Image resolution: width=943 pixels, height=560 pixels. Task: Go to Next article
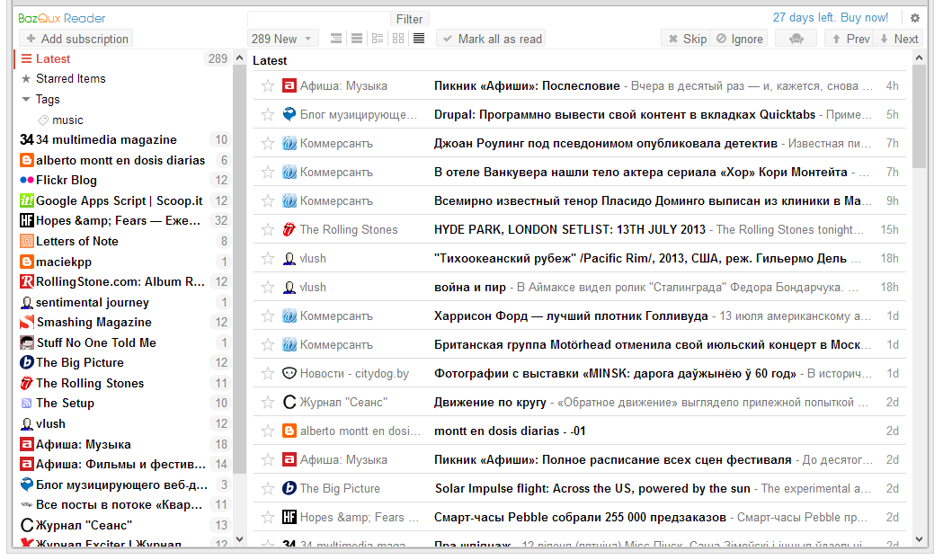(898, 39)
